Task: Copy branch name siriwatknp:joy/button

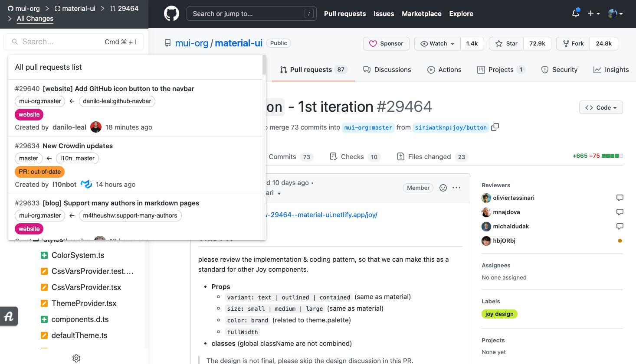Action: (x=495, y=127)
